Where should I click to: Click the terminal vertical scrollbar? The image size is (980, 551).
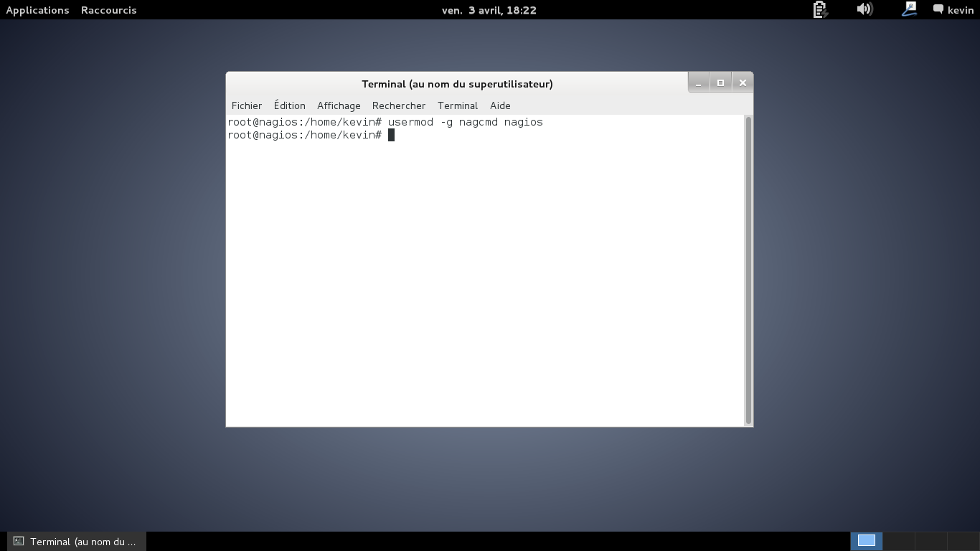coord(748,270)
